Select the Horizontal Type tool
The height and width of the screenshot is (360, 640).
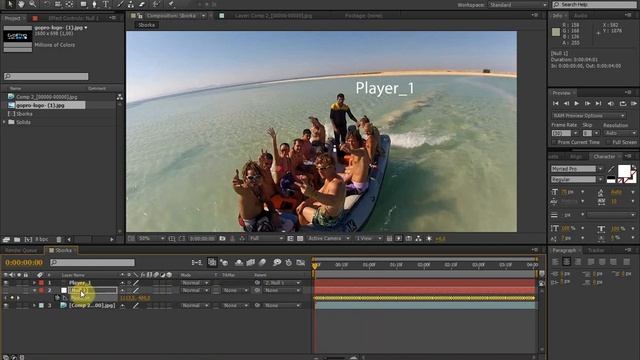pos(106,4)
